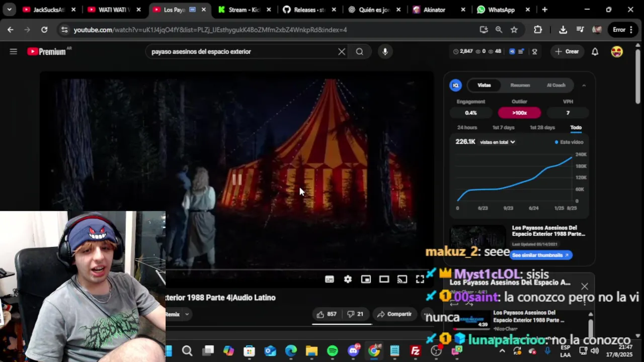Open video player settings gear
This screenshot has width=644, height=362.
[348, 280]
